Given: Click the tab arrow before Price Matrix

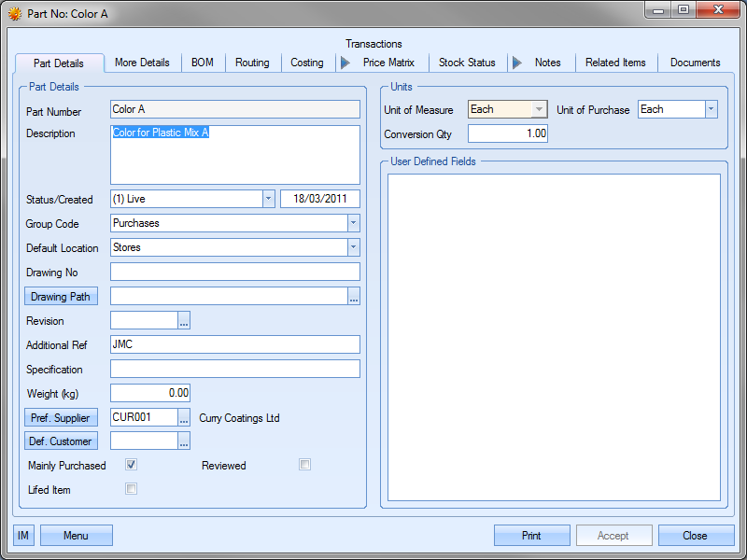Looking at the screenshot, I should tap(345, 63).
